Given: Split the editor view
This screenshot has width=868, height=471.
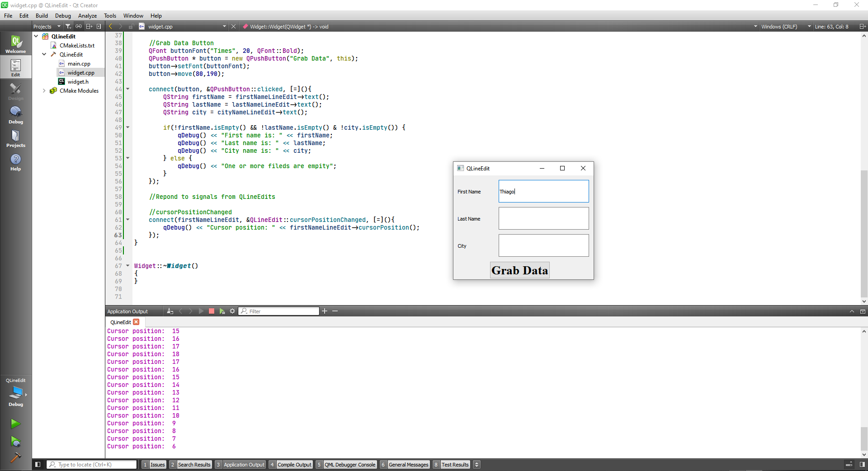Looking at the screenshot, I should point(863,26).
